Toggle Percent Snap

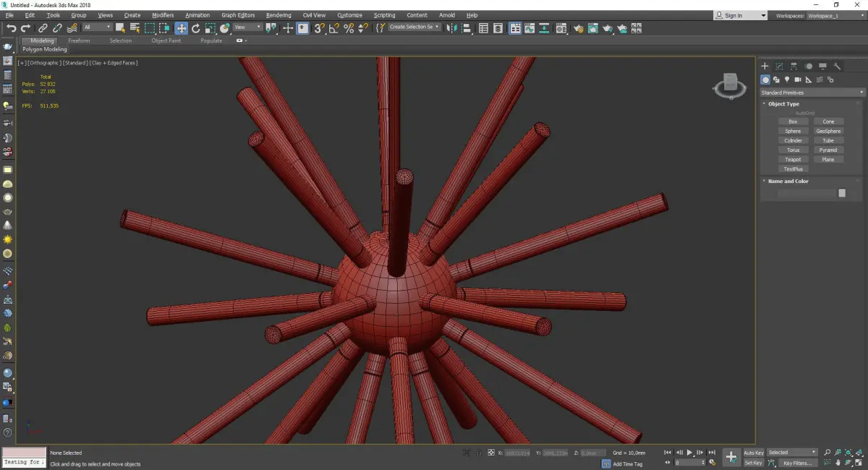point(349,28)
